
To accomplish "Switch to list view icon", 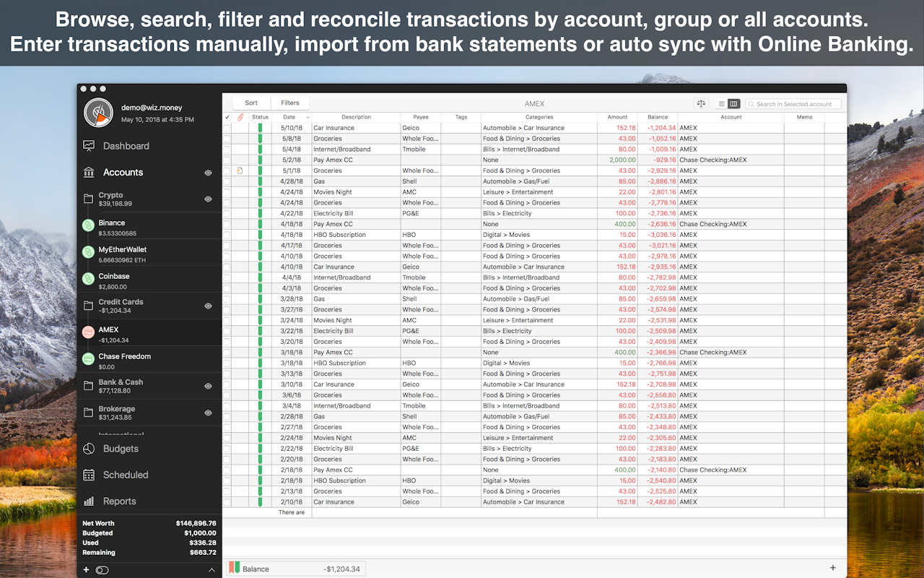I will (722, 103).
